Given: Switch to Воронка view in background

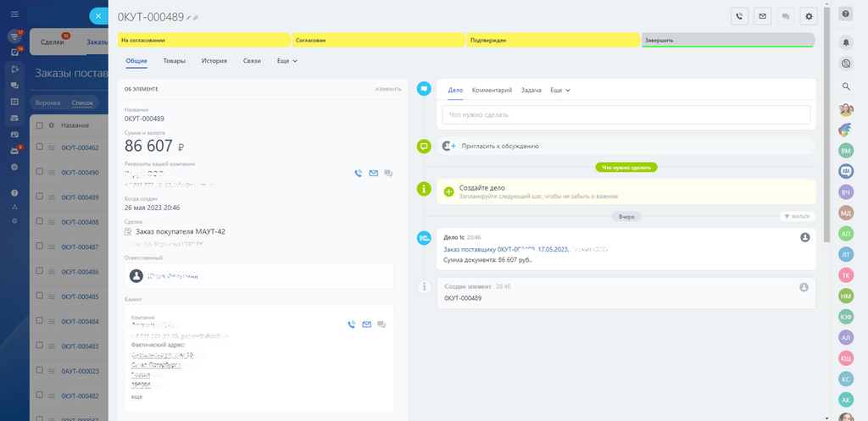Looking at the screenshot, I should pyautogui.click(x=47, y=102).
